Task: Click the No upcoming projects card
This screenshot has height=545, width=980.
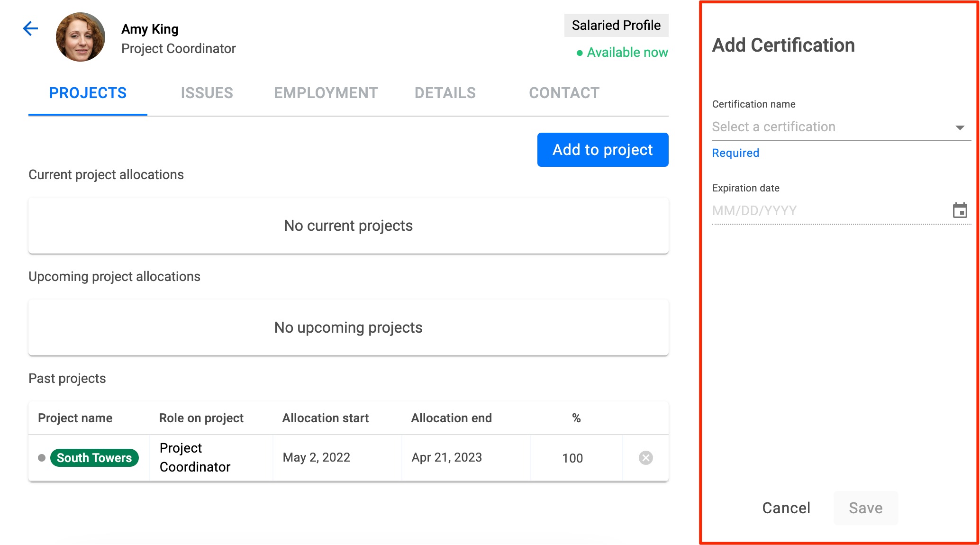Action: tap(348, 327)
